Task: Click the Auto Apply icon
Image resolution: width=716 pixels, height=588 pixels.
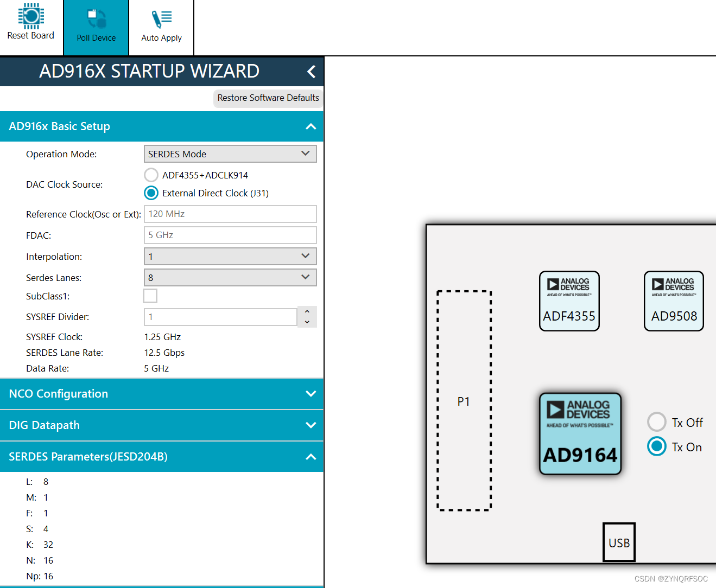Action: tap(161, 19)
